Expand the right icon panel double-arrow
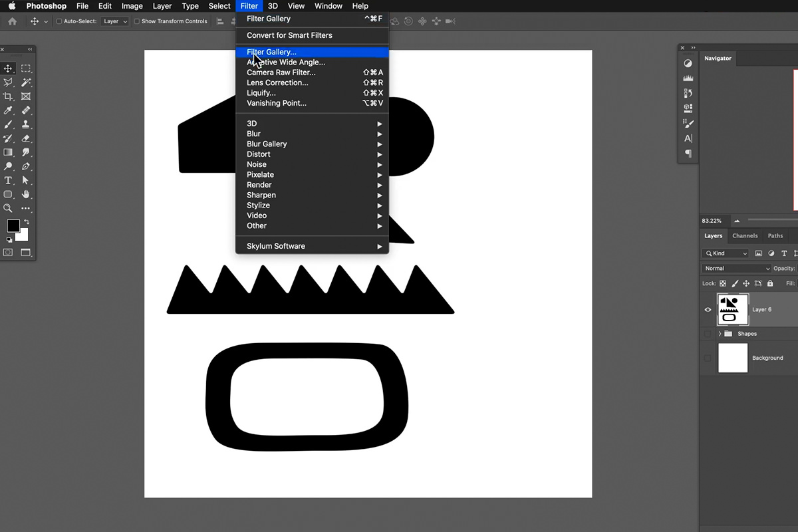This screenshot has height=532, width=798. [x=694, y=48]
